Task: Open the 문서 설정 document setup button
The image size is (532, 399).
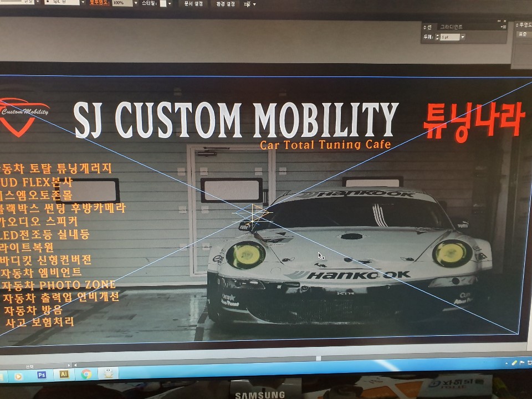Action: pos(193,4)
